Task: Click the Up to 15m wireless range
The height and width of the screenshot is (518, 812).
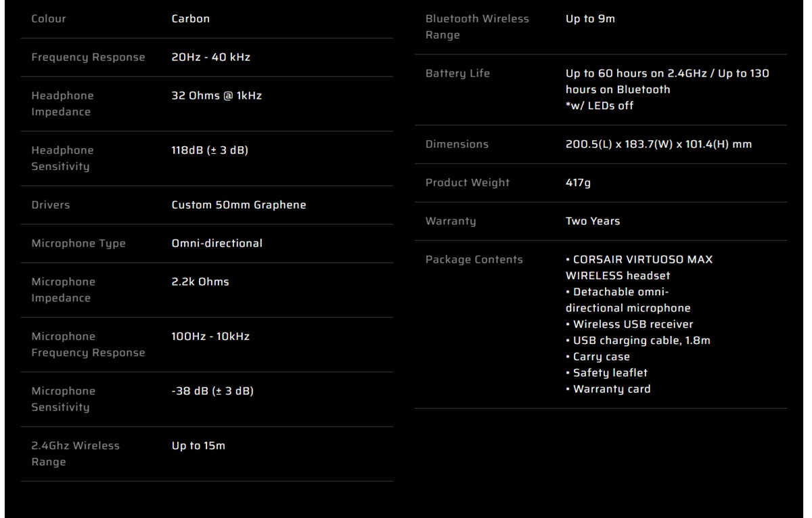Action: click(198, 446)
